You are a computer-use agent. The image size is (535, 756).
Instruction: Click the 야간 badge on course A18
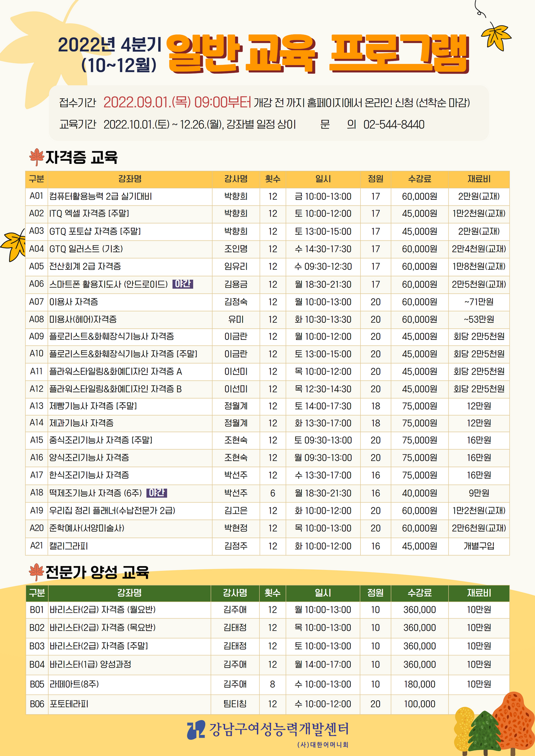157,493
